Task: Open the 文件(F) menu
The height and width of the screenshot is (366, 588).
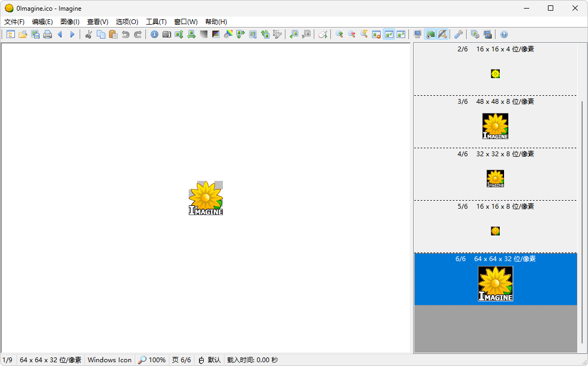Action: click(14, 22)
